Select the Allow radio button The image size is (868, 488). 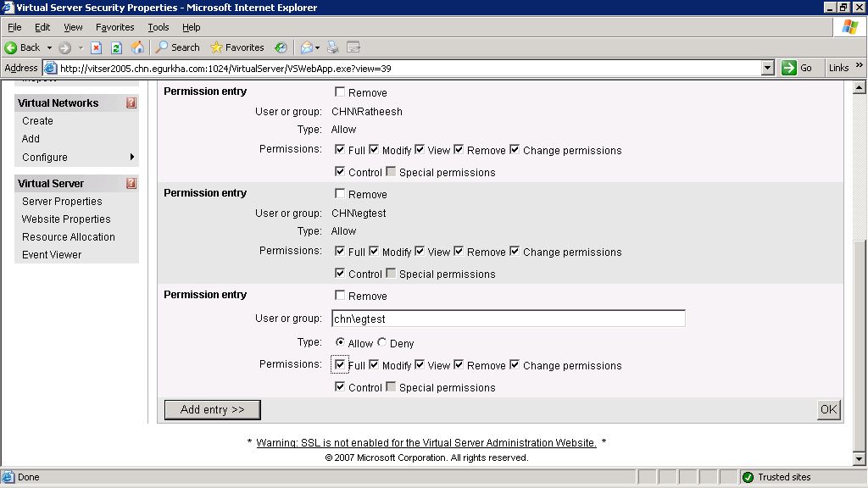(340, 342)
